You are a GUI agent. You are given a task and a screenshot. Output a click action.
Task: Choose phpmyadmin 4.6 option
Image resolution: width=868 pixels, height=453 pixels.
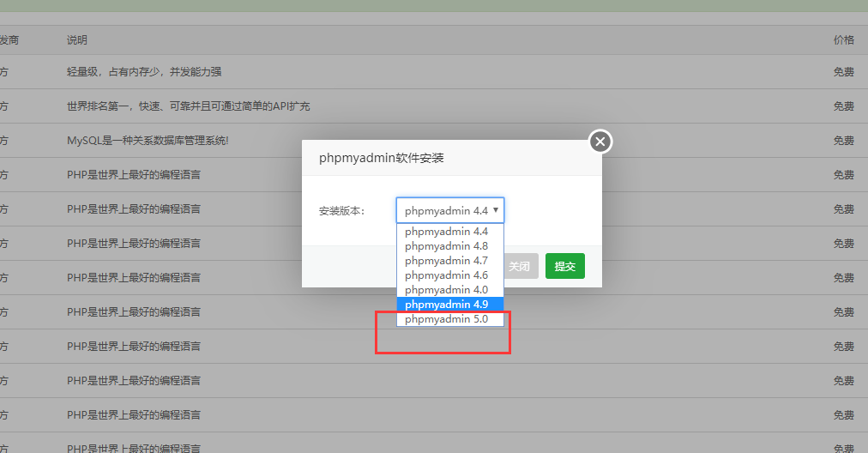[x=450, y=275]
